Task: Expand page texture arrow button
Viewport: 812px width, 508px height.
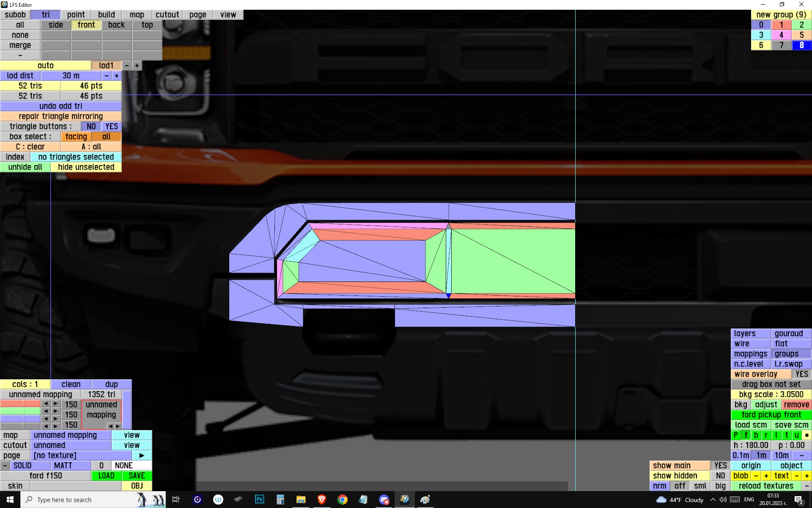Action: click(142, 456)
